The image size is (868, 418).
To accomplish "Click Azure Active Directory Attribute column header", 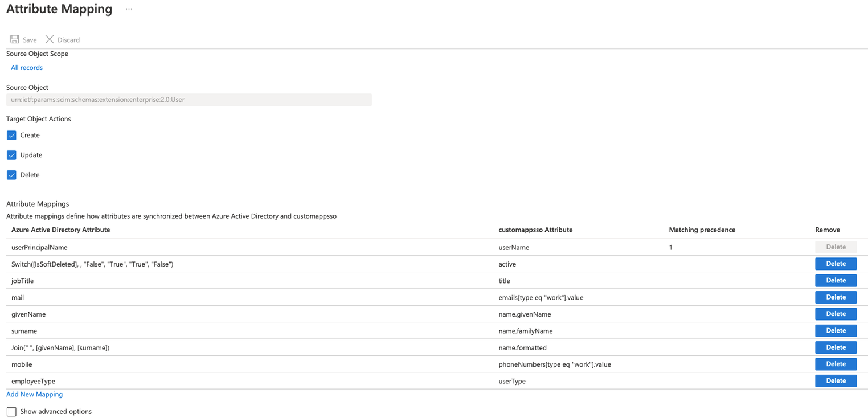I will pyautogui.click(x=60, y=230).
